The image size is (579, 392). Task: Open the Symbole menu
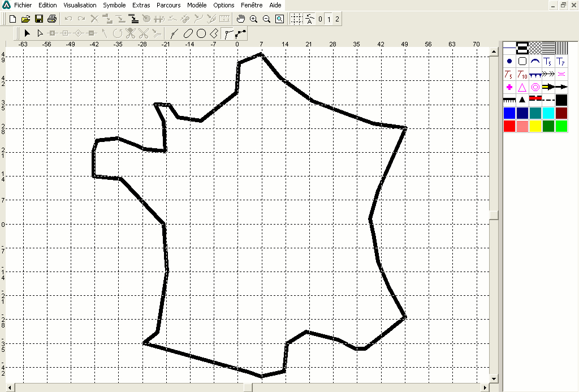click(114, 5)
